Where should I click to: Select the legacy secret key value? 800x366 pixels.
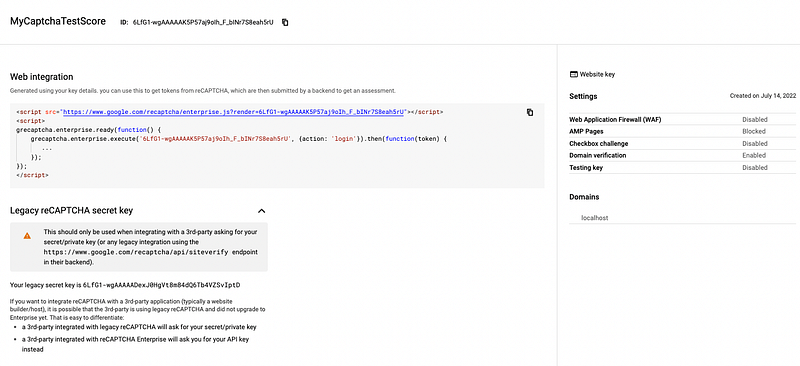coord(162,285)
